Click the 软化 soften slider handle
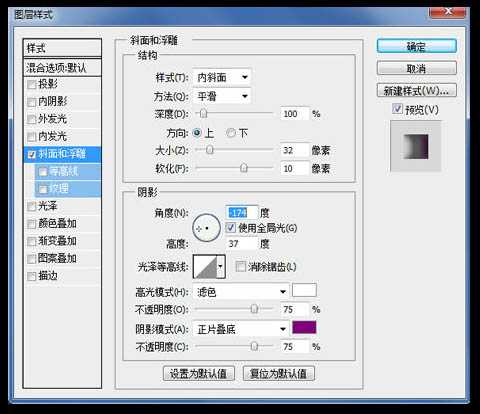 point(244,168)
